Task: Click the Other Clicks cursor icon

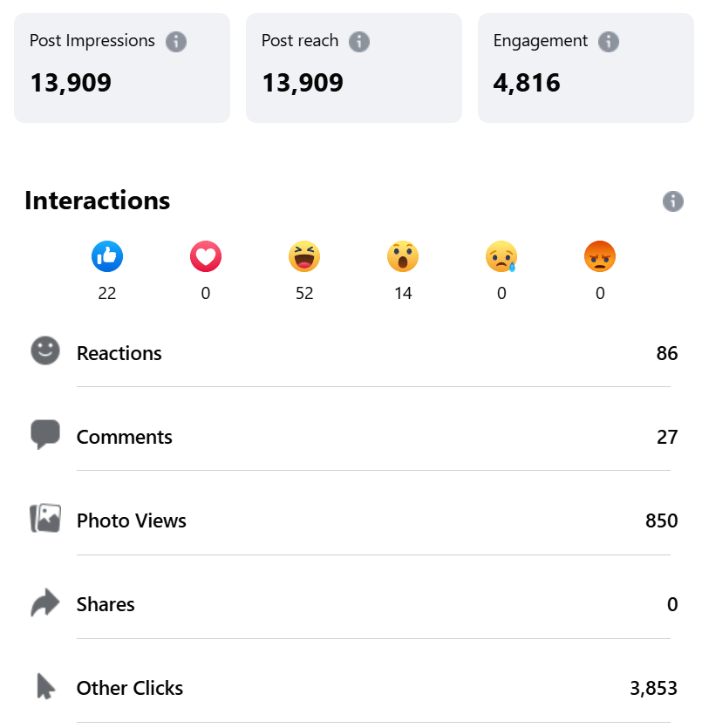Action: (45, 687)
